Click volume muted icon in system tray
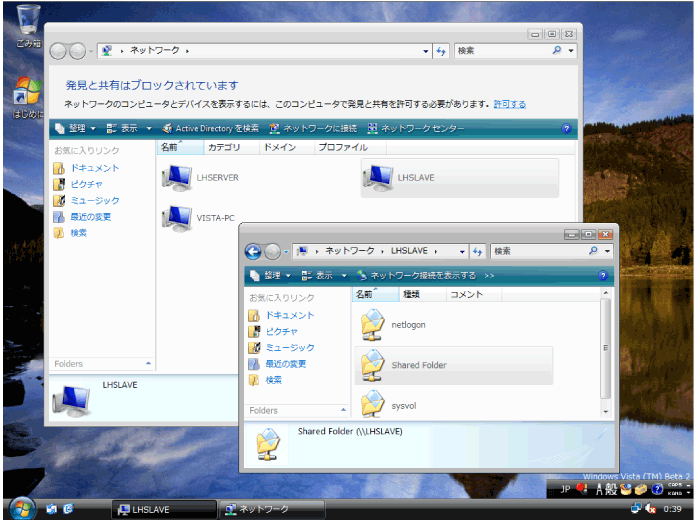Screen dimensions: 700x520 [x=650, y=509]
